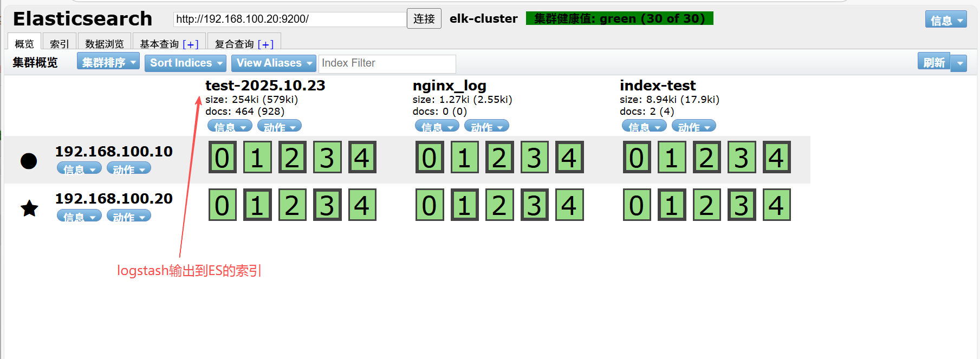Open 信息 dropdown for node 192.168.100.20
Screen dimensions: 980x359
[79, 216]
